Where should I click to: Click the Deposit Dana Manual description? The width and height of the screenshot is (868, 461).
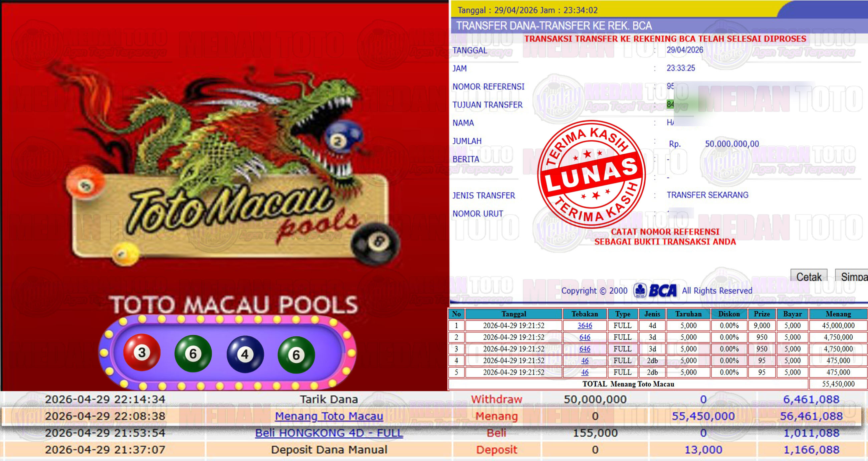click(329, 450)
